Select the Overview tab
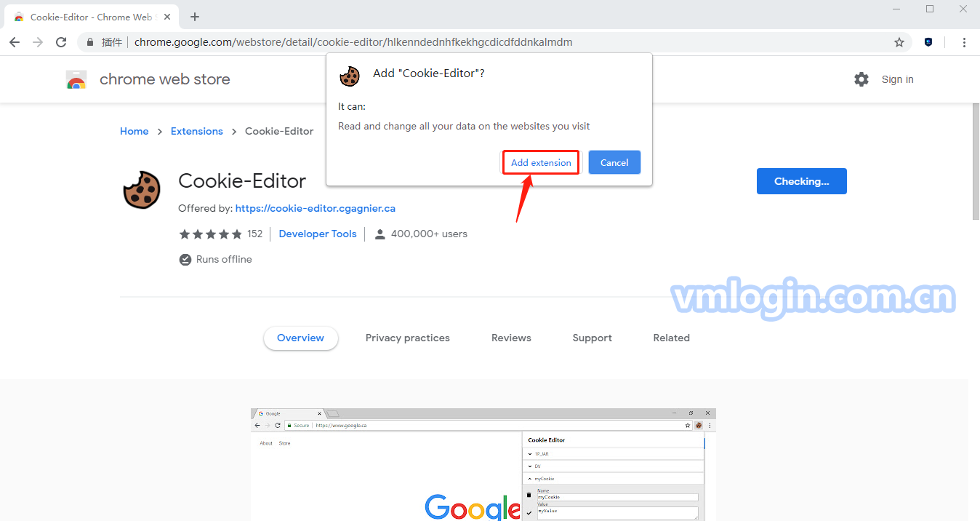This screenshot has width=980, height=521. pos(300,338)
